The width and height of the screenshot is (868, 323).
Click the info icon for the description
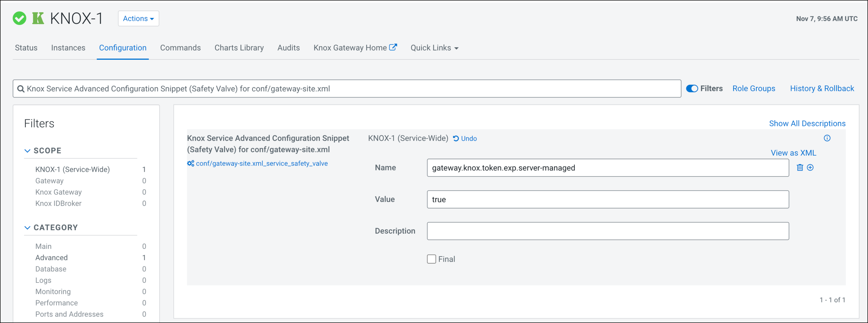tap(827, 138)
